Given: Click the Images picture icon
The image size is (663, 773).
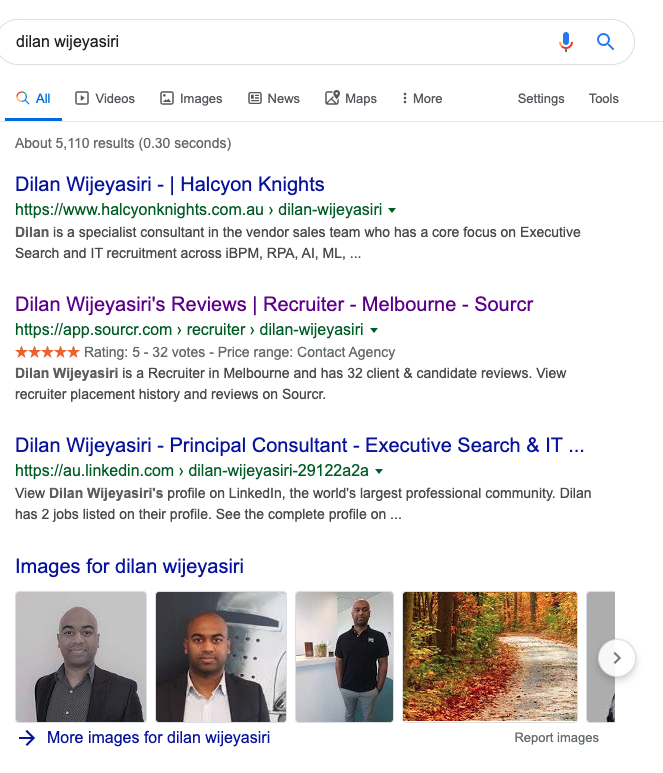Looking at the screenshot, I should tap(167, 98).
